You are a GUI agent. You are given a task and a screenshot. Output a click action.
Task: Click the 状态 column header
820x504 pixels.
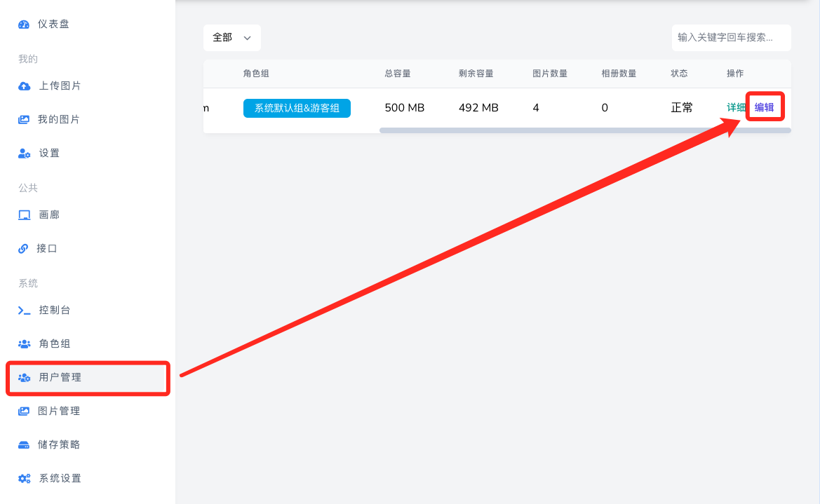coord(679,73)
